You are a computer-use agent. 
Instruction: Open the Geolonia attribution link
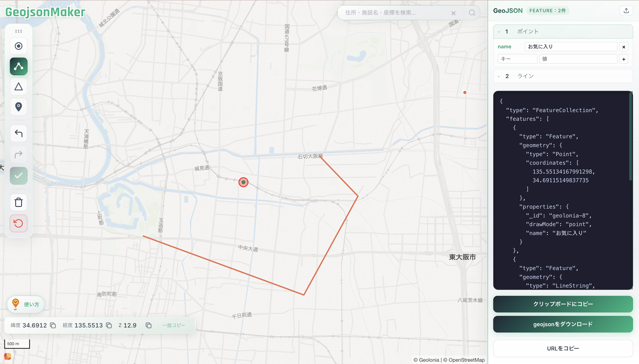point(426,360)
